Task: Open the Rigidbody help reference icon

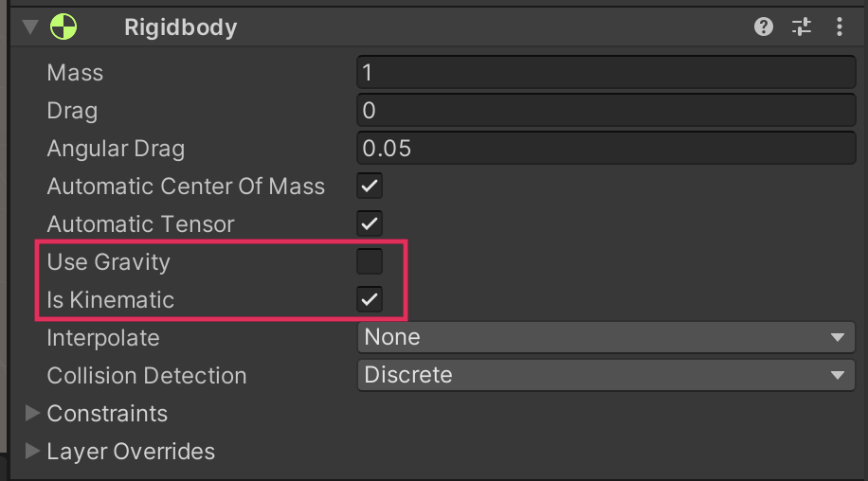Action: pos(764,27)
